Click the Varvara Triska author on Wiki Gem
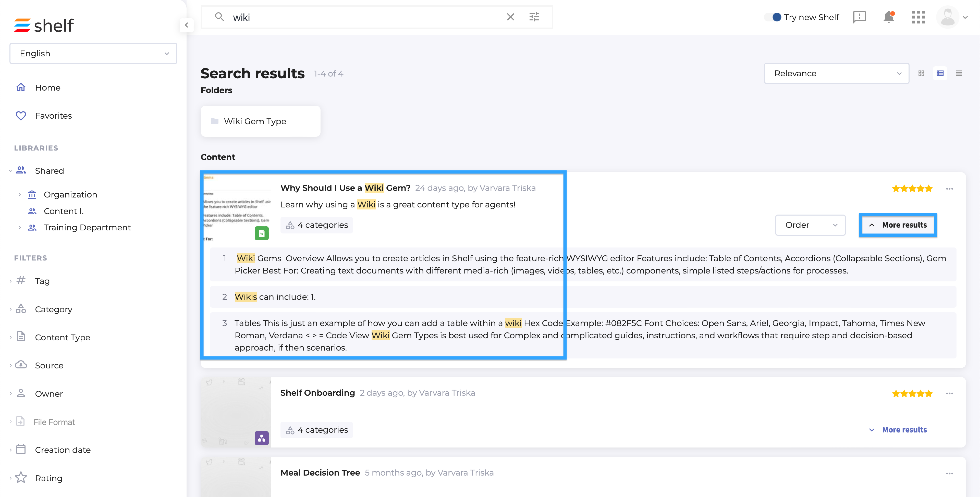 point(507,188)
